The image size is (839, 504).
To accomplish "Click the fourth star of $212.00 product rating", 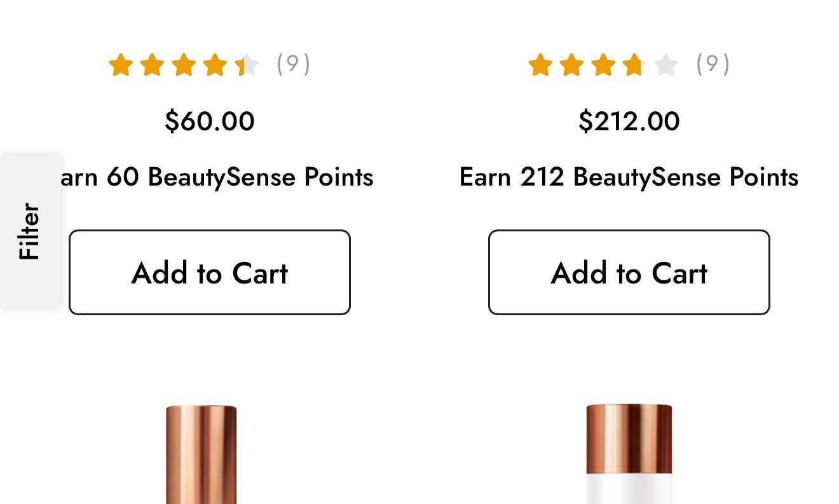I will click(634, 65).
